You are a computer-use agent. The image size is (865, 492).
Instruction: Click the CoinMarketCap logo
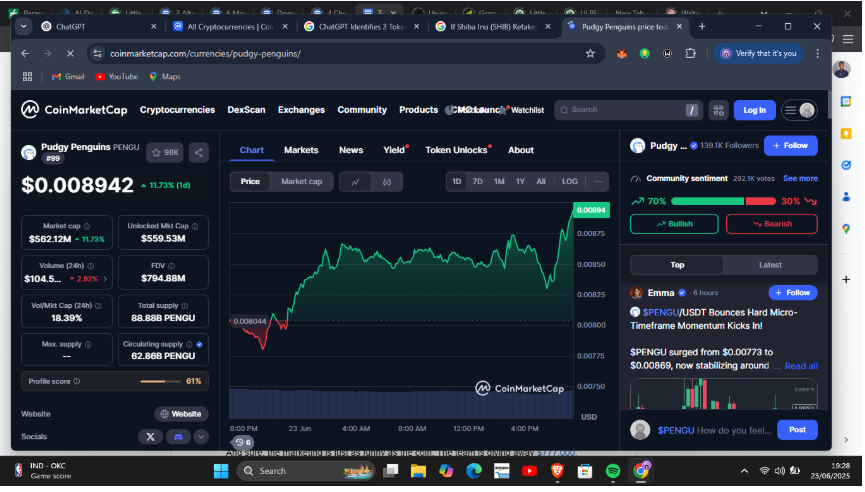(74, 110)
